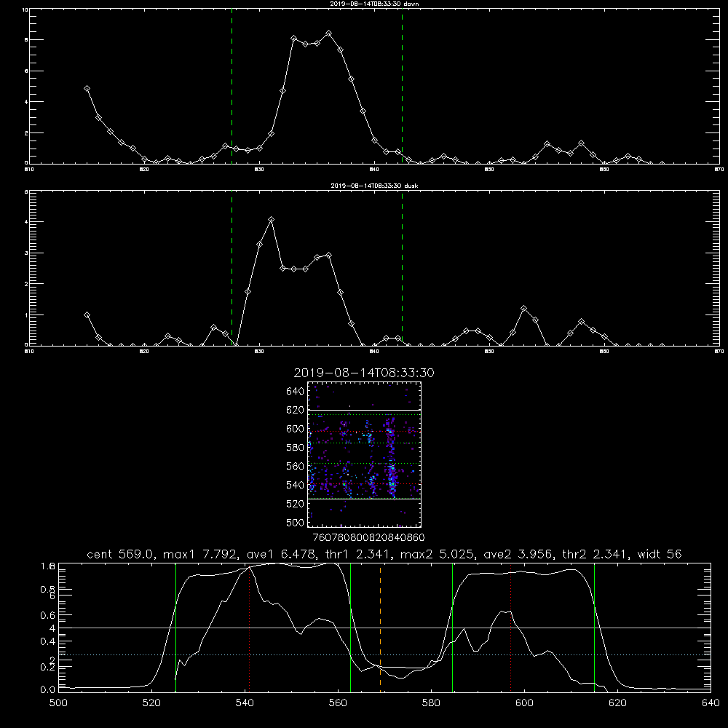Click the color spectrogram image in the center
Viewport: 728px width, 728px height.
pos(365,454)
